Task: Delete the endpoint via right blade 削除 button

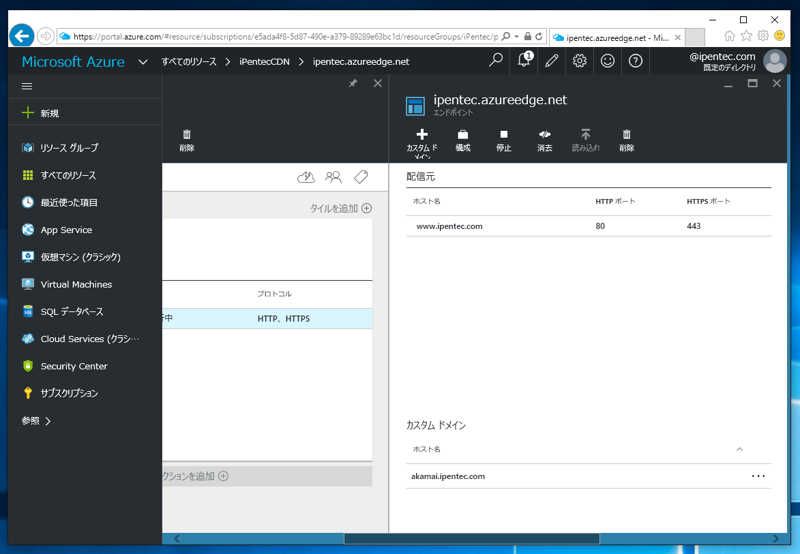Action: point(627,141)
